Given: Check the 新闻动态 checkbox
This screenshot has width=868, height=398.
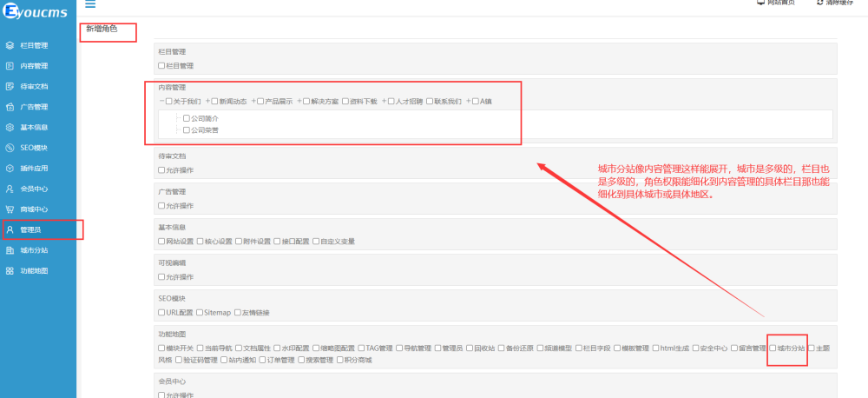Looking at the screenshot, I should coord(214,102).
